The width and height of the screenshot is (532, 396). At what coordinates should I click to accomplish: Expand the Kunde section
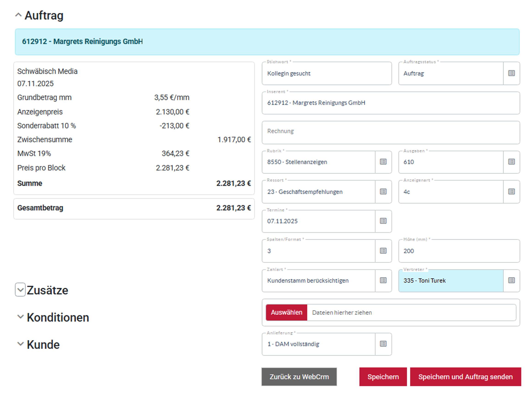click(x=20, y=344)
